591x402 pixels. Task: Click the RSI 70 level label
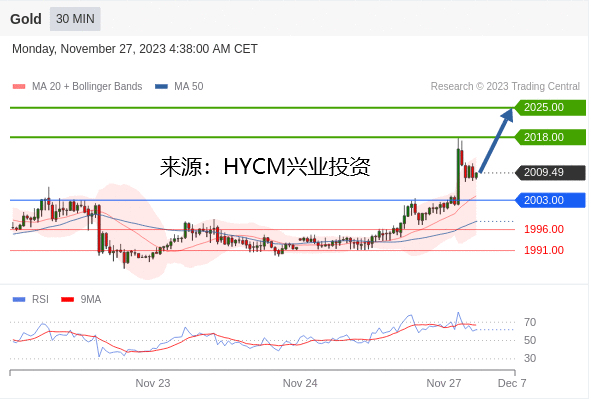click(530, 322)
